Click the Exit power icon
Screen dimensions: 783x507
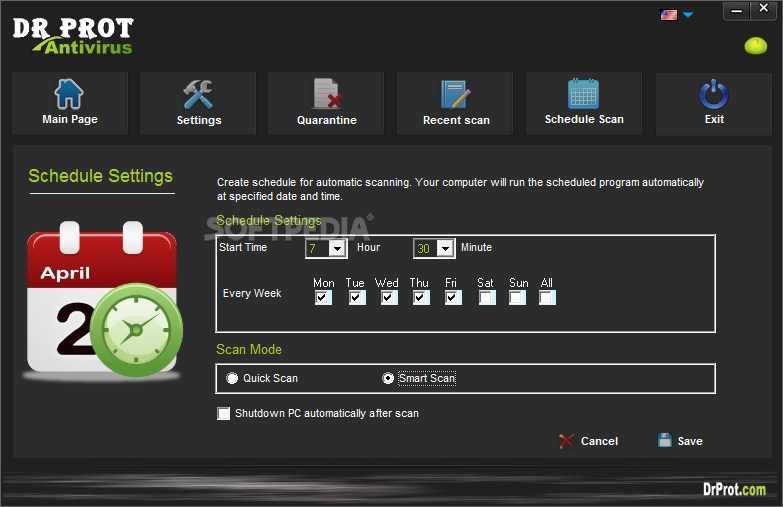coord(714,94)
